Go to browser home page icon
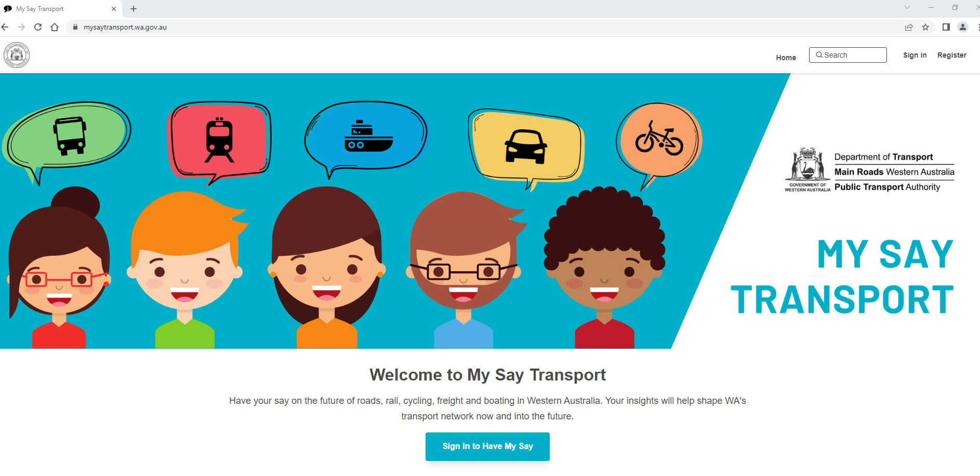This screenshot has height=476, width=980. pos(55,27)
